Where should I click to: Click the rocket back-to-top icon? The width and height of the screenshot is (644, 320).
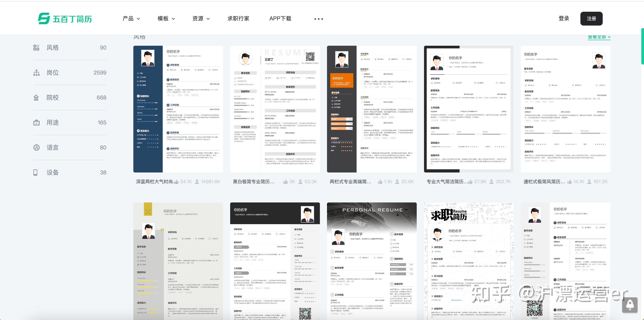pyautogui.click(x=630, y=305)
